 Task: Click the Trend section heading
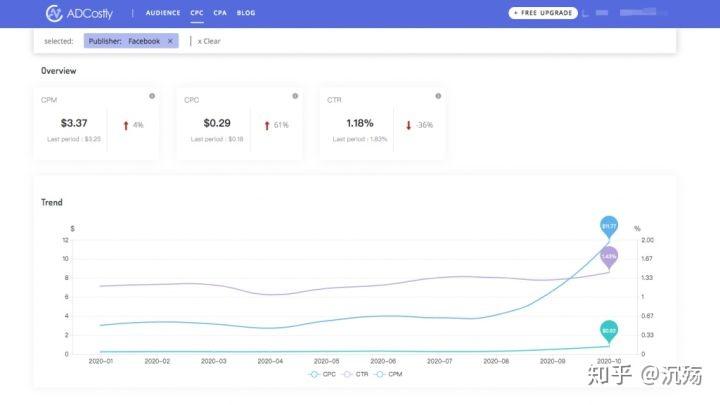pos(51,202)
